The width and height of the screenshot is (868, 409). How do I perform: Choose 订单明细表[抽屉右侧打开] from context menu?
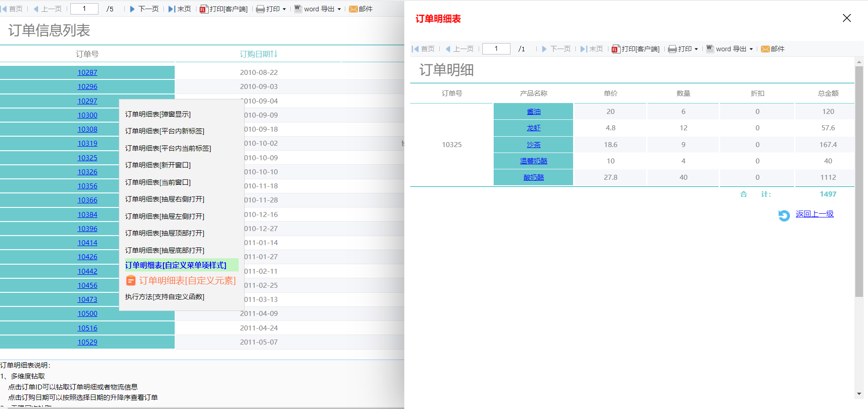(x=165, y=199)
